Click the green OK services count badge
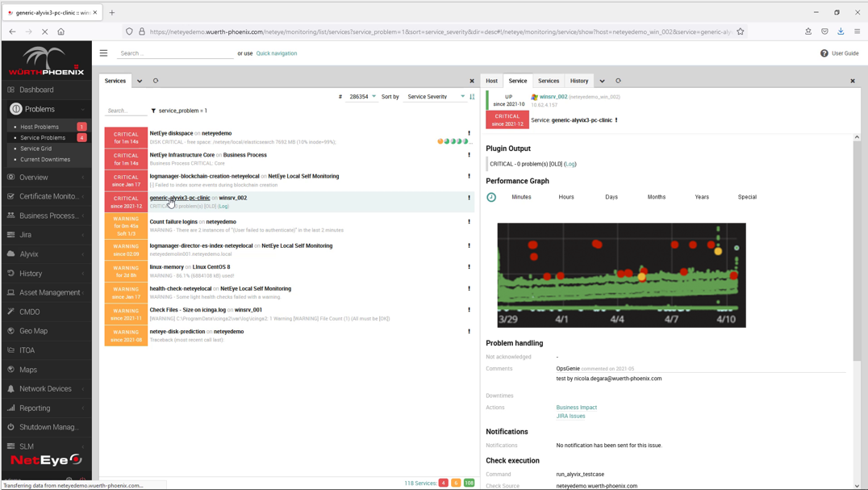This screenshot has height=490, width=868. tap(469, 483)
